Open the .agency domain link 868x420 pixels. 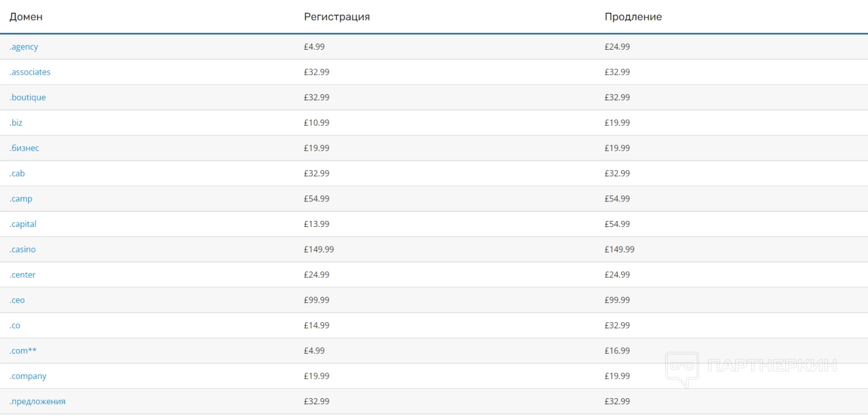click(24, 47)
